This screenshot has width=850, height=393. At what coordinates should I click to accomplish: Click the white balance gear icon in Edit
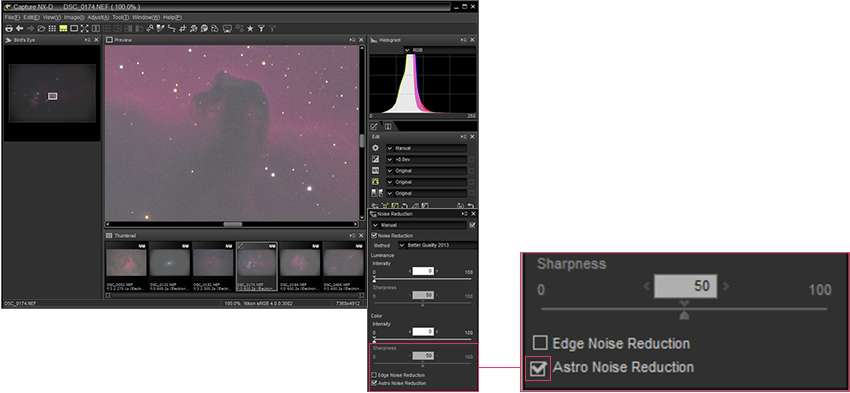click(375, 148)
